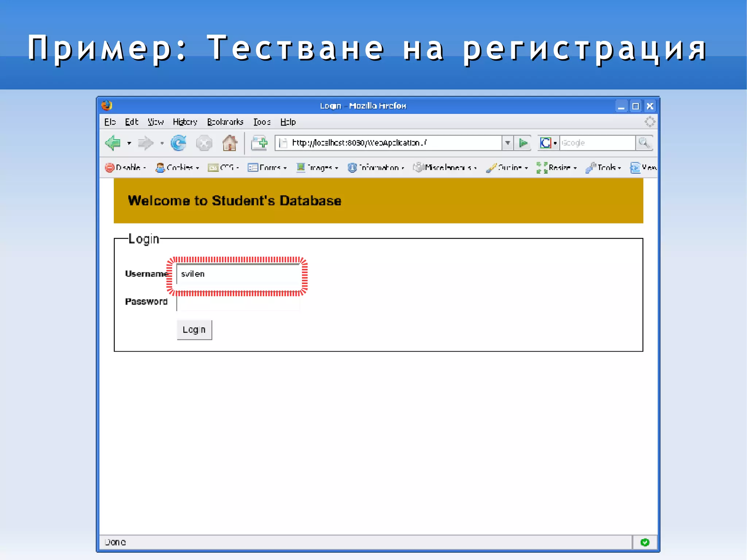Click the Username label
Screen dimensions: 747x560
coord(147,274)
